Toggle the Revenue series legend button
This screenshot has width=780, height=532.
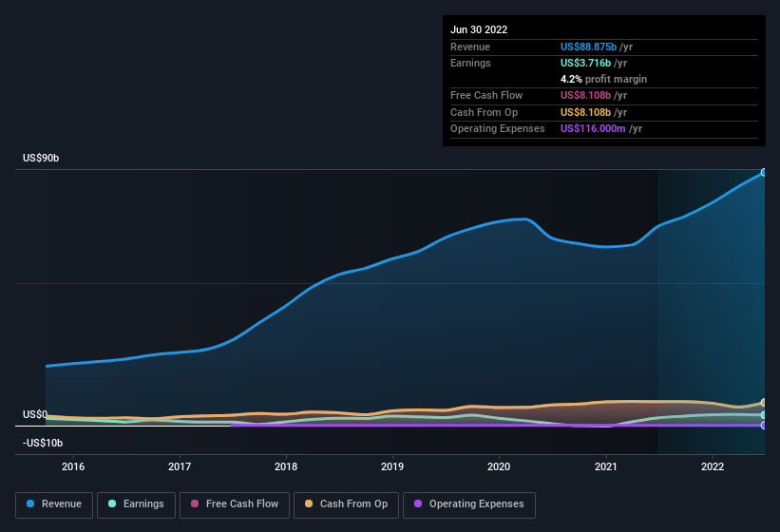click(x=54, y=504)
